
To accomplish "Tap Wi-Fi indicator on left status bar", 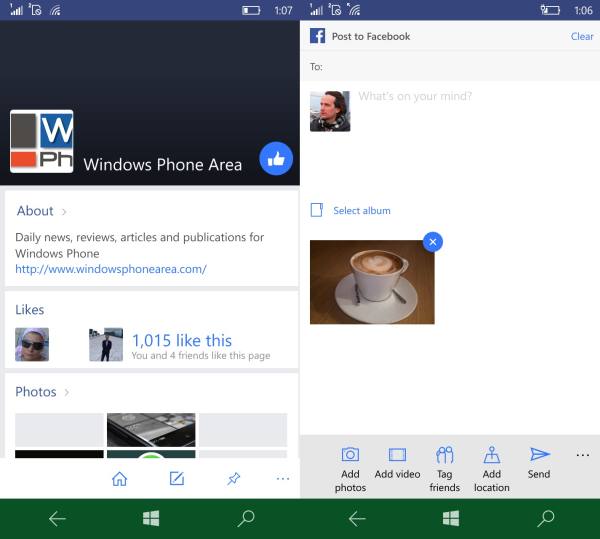I will click(x=55, y=10).
